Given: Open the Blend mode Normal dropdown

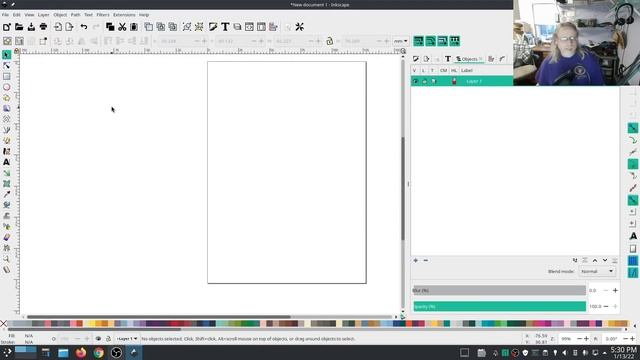Looking at the screenshot, I should [597, 271].
